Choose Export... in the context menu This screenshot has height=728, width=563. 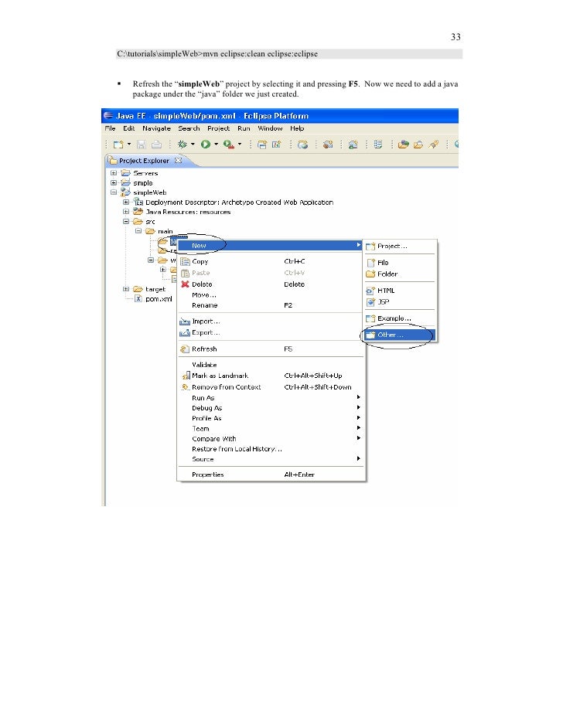(x=271, y=332)
